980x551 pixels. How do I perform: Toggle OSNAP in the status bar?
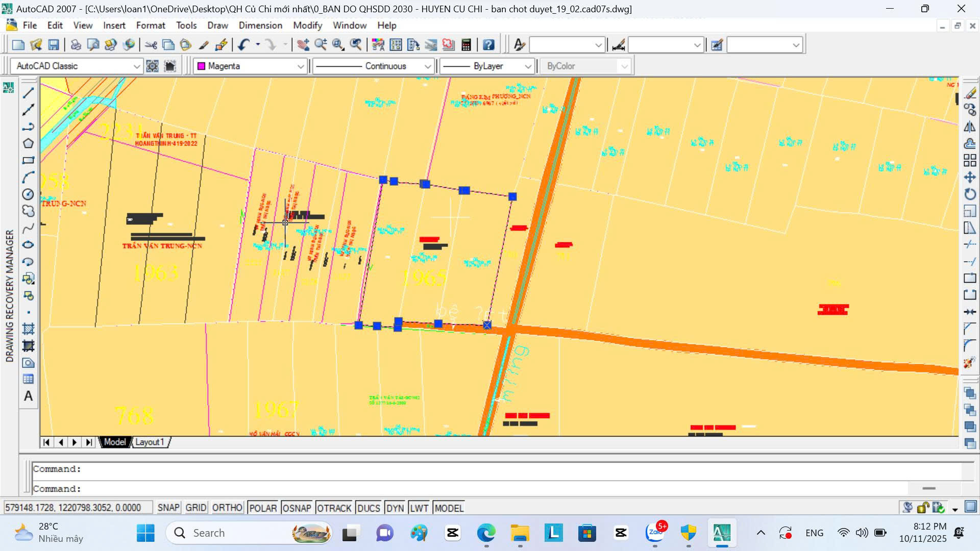297,508
